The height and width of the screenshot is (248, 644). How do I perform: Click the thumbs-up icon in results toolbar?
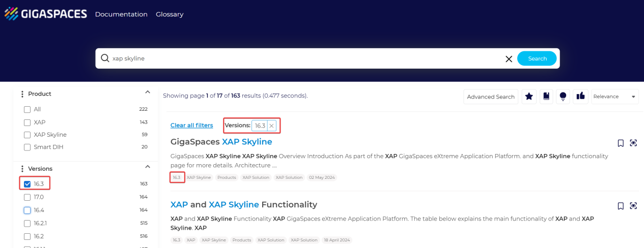click(x=580, y=96)
